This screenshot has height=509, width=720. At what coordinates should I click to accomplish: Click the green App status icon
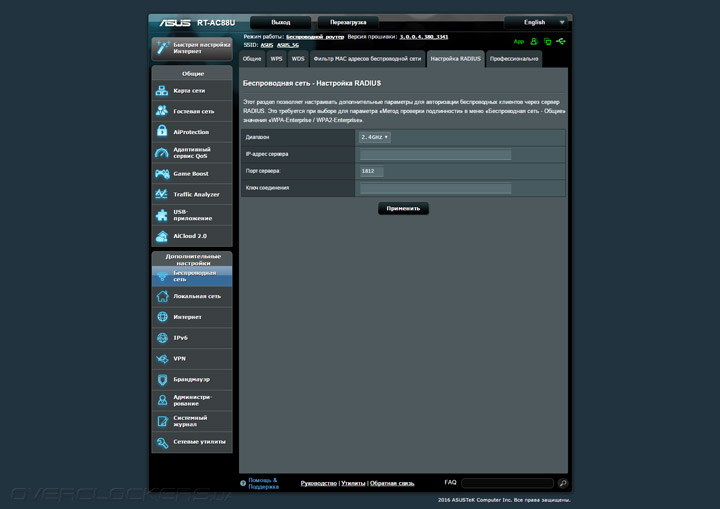coord(519,42)
